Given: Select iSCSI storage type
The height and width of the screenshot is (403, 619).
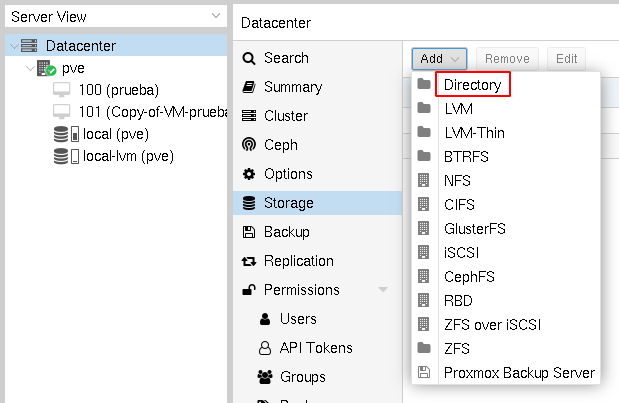Looking at the screenshot, I should tap(506, 253).
